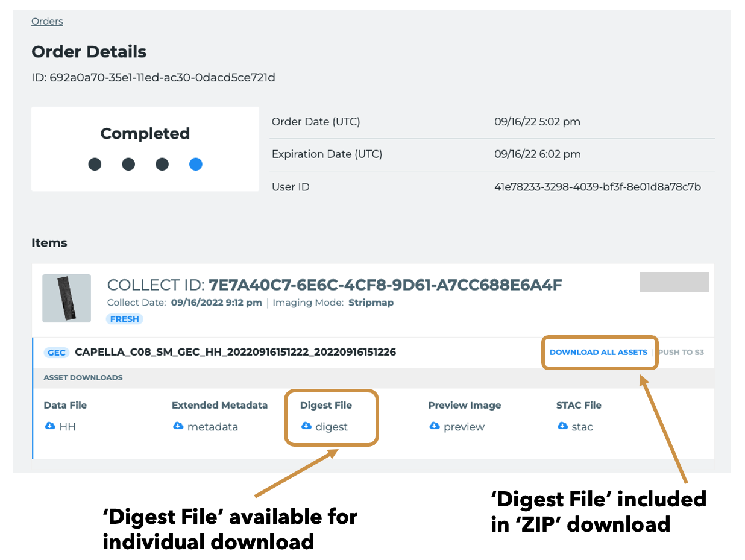Click the preview image download icon
The image size is (745, 560).
click(x=434, y=426)
